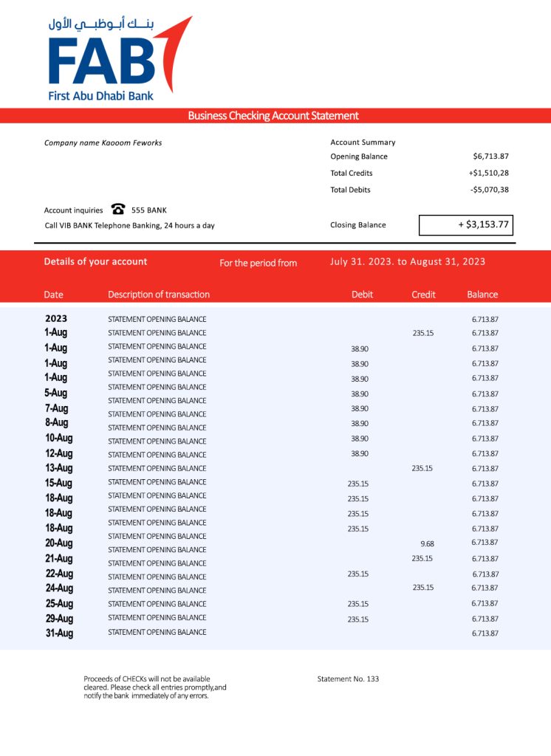This screenshot has width=551, height=756.
Task: Click the Description of transaction header
Action: coord(159,295)
